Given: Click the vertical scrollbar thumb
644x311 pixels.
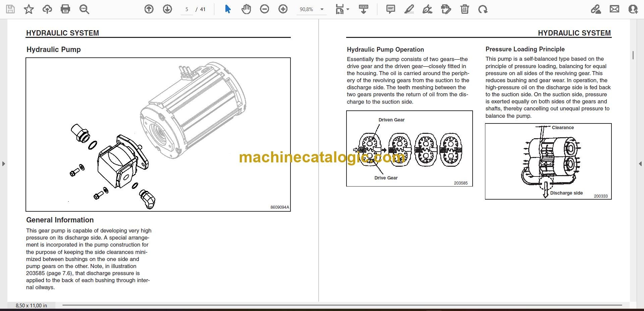Looking at the screenshot, I should [x=633, y=55].
